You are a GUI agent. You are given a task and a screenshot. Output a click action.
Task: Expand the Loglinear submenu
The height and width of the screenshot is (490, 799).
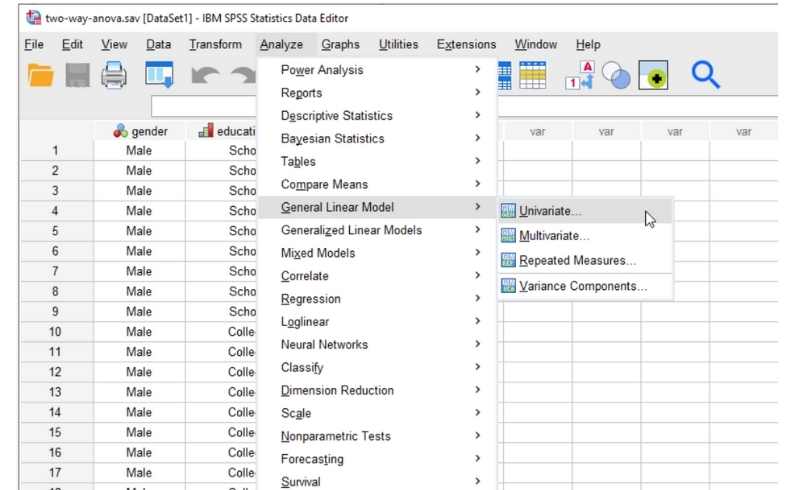pos(378,322)
